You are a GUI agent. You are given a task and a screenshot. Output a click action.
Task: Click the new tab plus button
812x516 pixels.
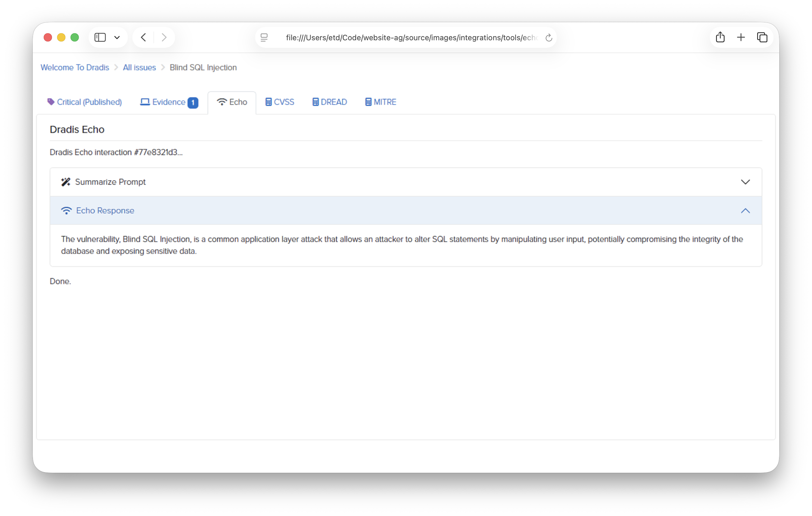[741, 37]
